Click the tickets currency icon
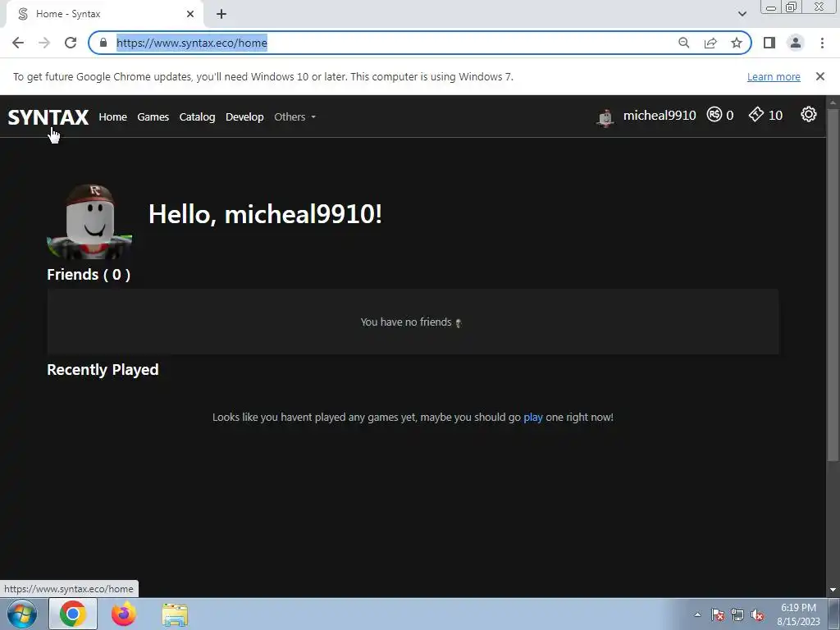Screen dimensions: 840x630 [756, 114]
